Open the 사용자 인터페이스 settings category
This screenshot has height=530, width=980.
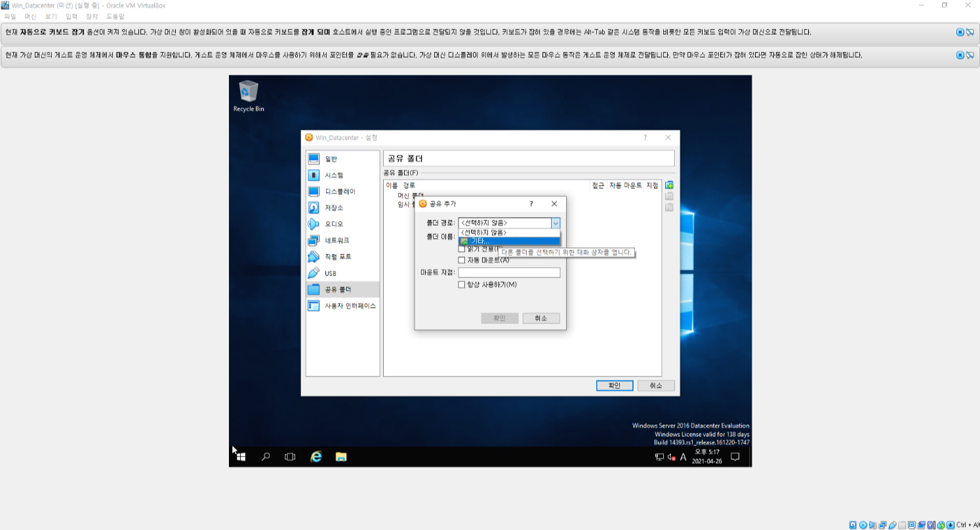point(342,306)
